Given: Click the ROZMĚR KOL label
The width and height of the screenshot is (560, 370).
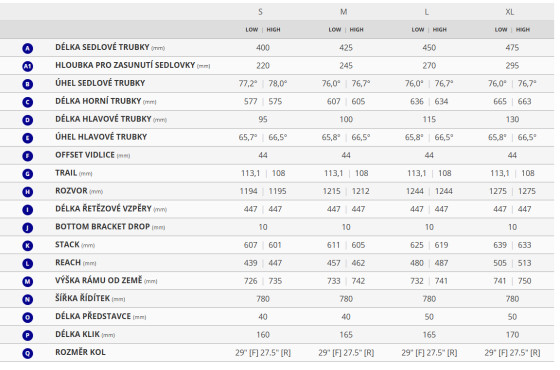Looking at the screenshot, I should click(x=80, y=352).
